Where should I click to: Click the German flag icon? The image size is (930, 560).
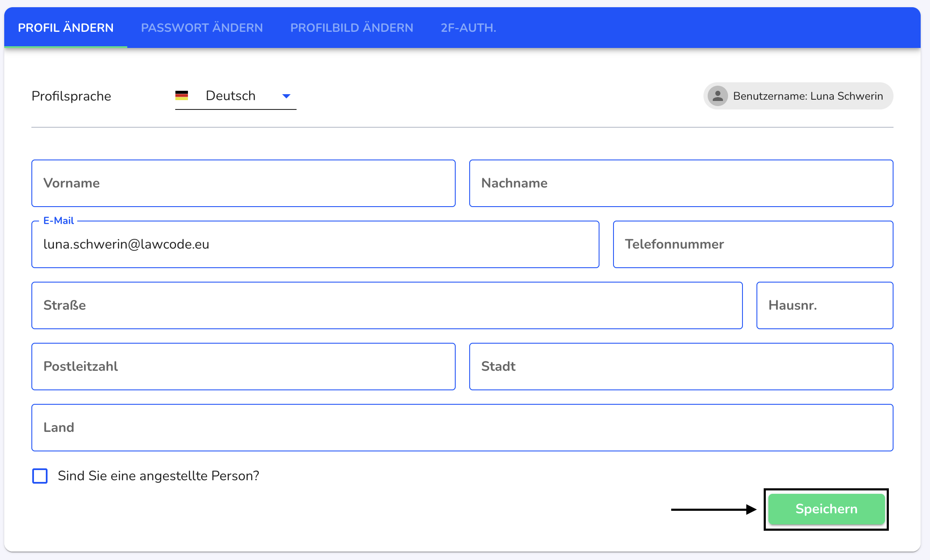click(182, 96)
